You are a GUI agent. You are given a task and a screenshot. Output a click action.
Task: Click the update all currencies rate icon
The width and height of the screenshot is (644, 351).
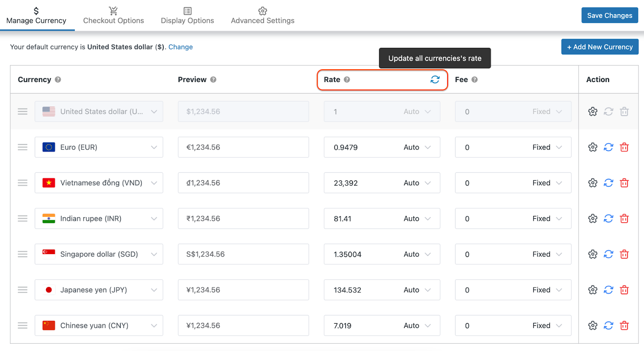(435, 80)
